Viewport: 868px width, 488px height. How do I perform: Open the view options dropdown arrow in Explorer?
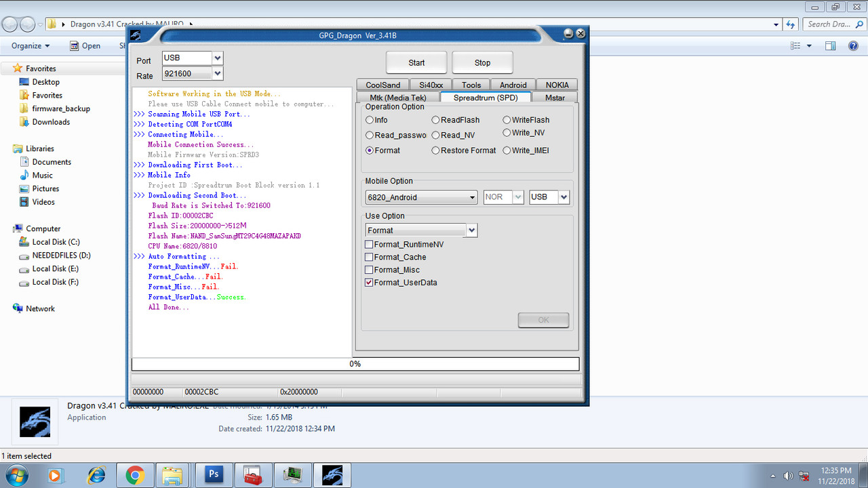point(810,46)
